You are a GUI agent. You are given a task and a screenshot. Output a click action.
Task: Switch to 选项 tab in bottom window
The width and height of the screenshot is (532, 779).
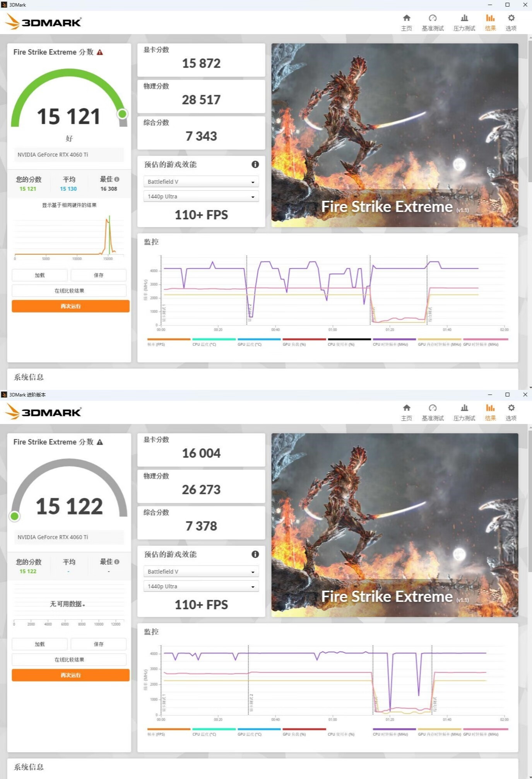click(511, 412)
